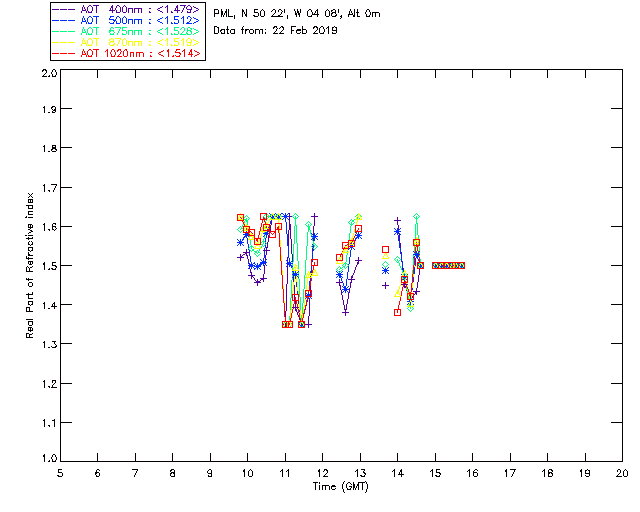640x512 pixels.
Task: Click the y-axis value 1.3
Action: (x=49, y=345)
